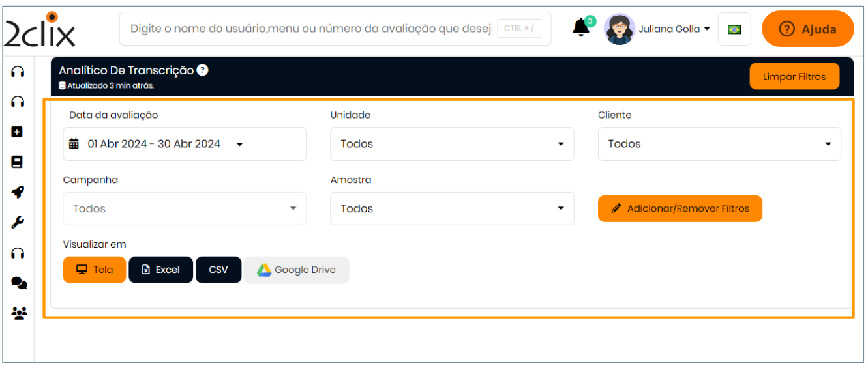Viewport: 868px width, 368px height.
Task: Change language via the Brazil flag
Action: pyautogui.click(x=734, y=29)
